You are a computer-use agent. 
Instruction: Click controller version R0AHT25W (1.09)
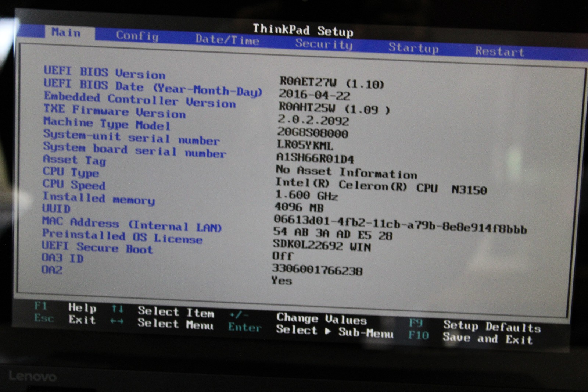pos(334,108)
